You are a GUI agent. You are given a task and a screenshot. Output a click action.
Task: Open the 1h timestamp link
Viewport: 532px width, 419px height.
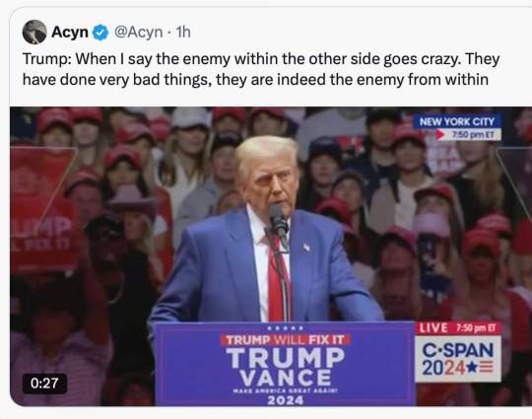[183, 33]
